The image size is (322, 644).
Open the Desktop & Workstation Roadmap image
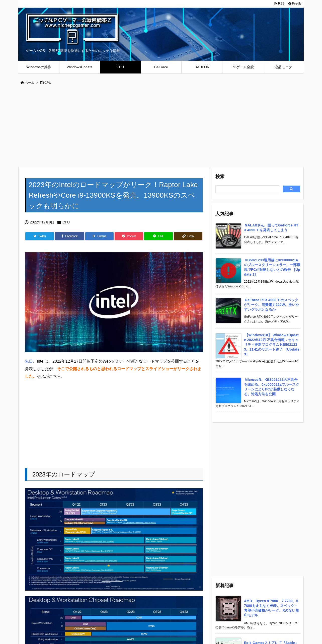[114, 539]
